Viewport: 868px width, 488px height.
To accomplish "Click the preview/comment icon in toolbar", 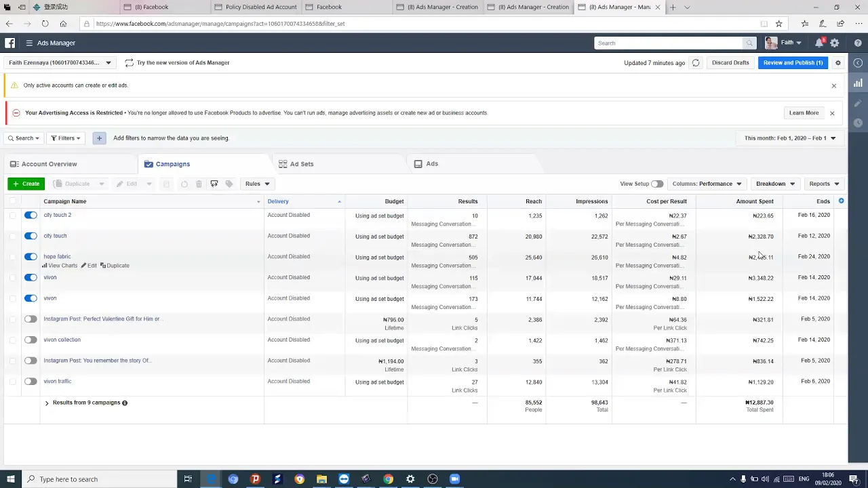I will point(214,184).
